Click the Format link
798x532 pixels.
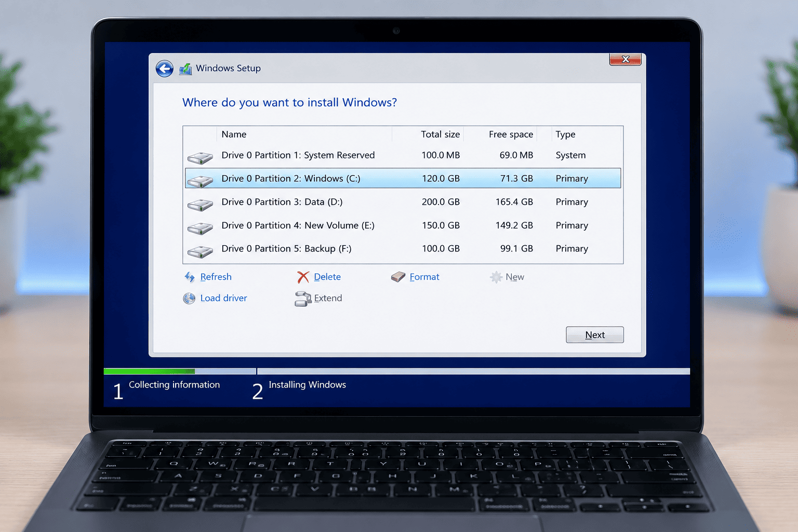424,277
